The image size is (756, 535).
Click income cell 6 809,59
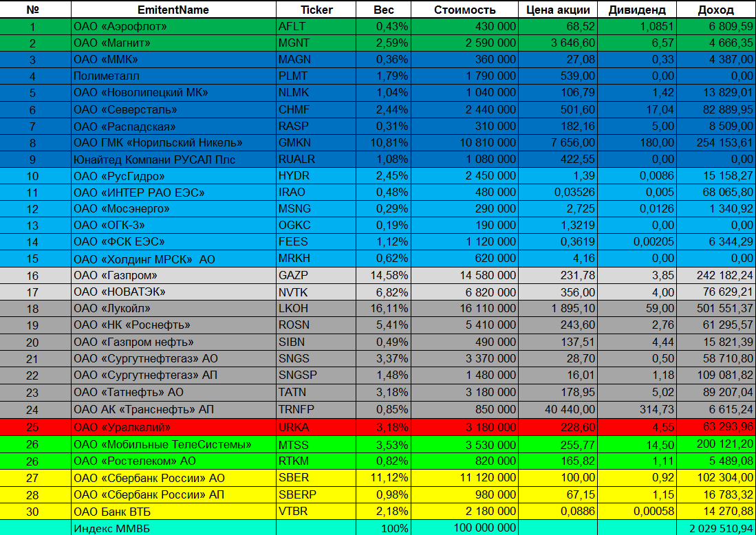716,27
